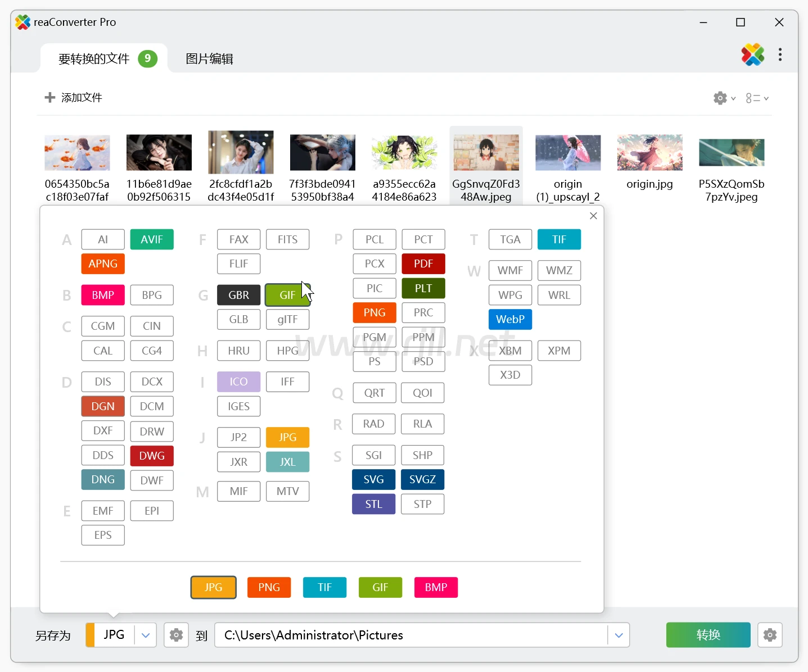808x672 pixels.
Task: Click the output path field C:\Users\Administrator\Pictures
Action: click(410, 635)
